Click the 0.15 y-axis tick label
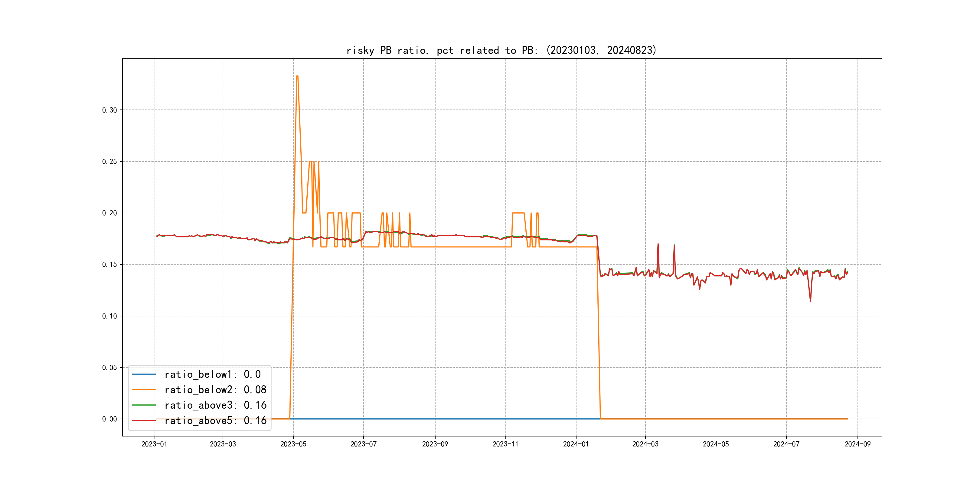 click(109, 264)
